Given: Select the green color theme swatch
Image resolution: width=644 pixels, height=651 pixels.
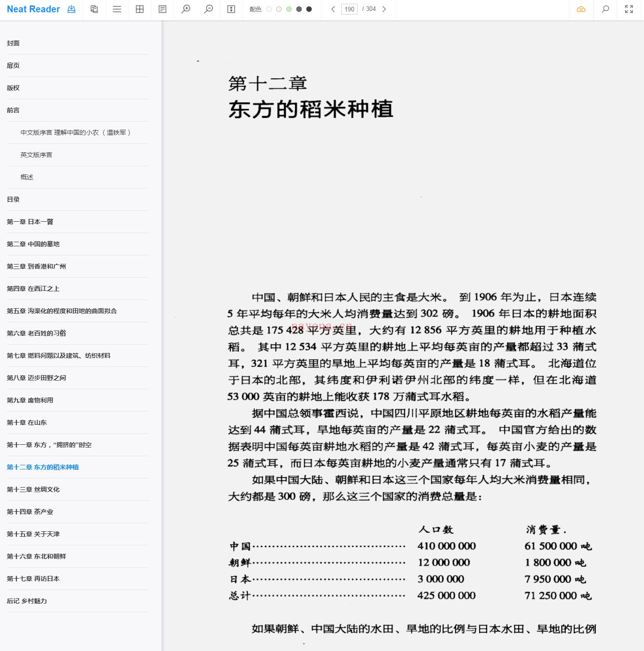Looking at the screenshot, I should click(x=289, y=9).
